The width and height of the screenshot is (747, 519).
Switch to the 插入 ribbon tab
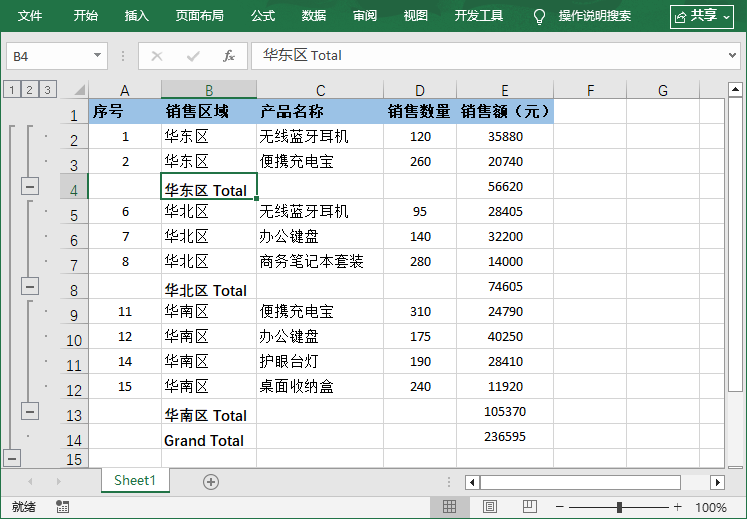pyautogui.click(x=137, y=16)
